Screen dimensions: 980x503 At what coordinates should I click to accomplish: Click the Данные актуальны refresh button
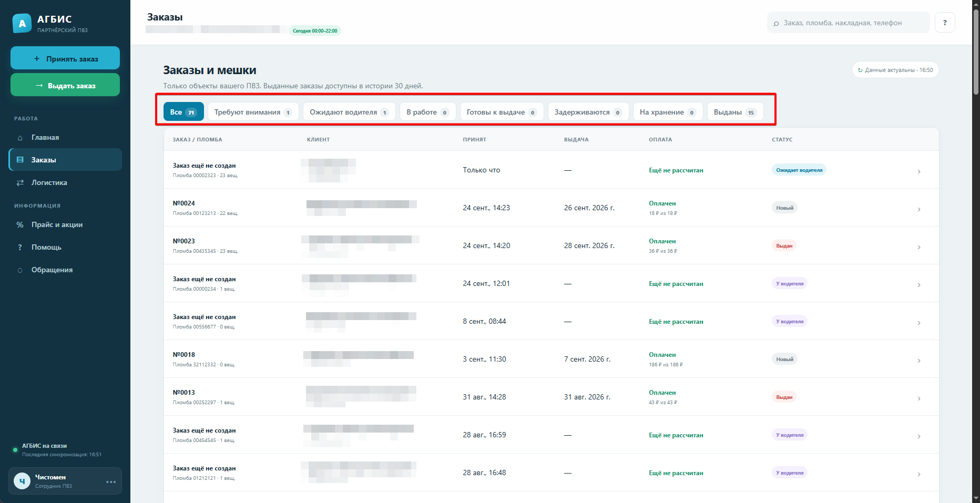[895, 70]
